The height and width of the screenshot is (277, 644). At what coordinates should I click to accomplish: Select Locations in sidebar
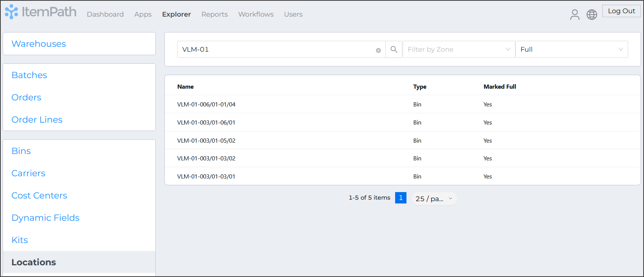pyautogui.click(x=79, y=262)
